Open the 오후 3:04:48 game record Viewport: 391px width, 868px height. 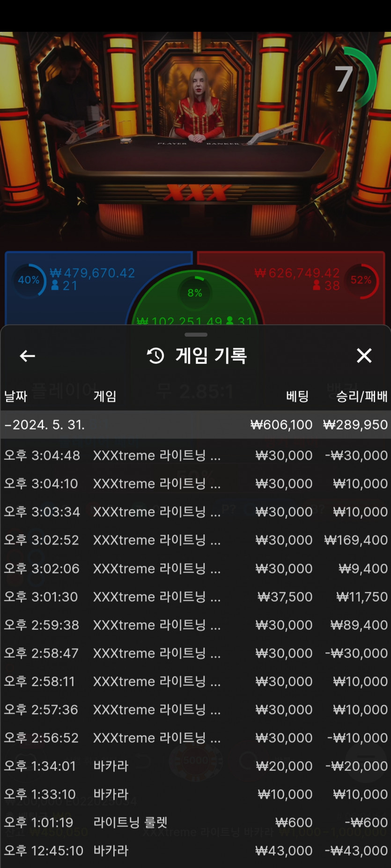click(196, 455)
